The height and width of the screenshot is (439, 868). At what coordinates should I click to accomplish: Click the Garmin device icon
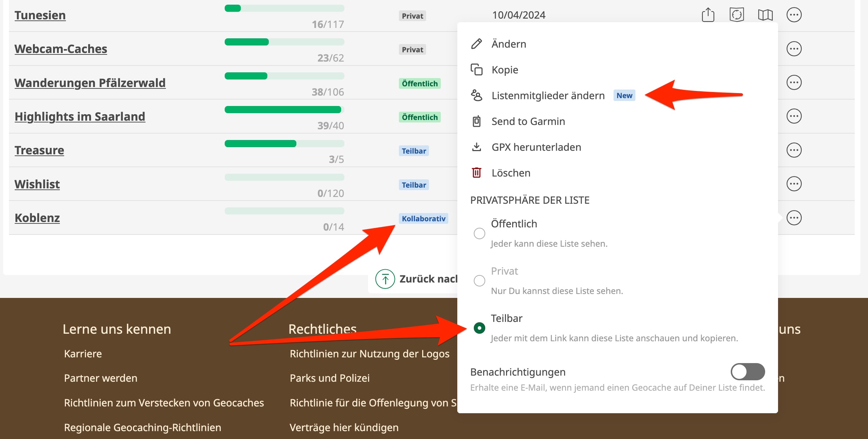[476, 121]
